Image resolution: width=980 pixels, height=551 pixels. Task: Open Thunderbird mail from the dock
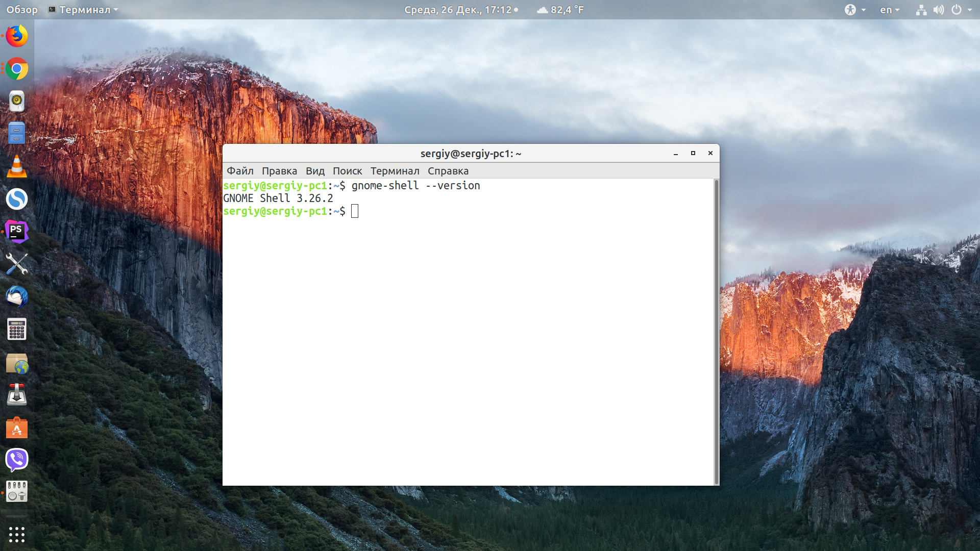(x=17, y=296)
